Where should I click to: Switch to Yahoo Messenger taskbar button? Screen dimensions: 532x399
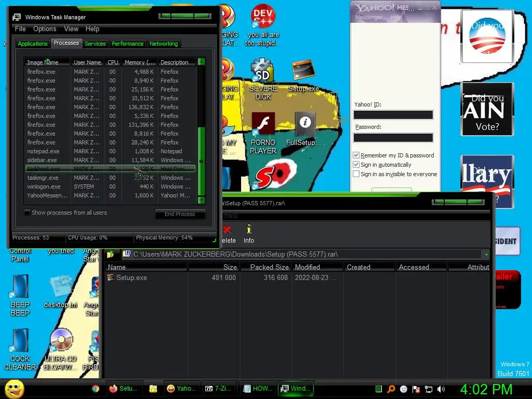181,389
